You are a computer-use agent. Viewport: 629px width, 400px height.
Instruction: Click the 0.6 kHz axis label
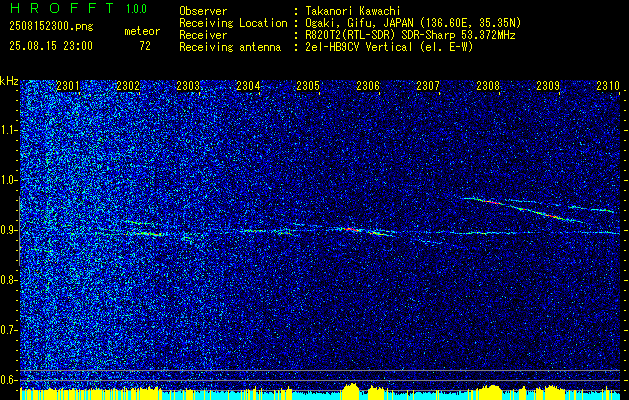(9, 380)
